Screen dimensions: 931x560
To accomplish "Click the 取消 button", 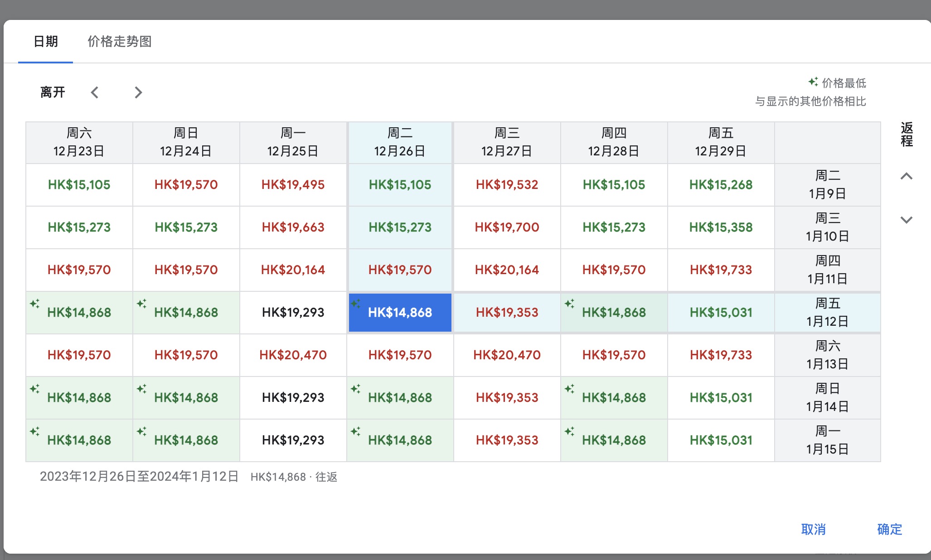I will (x=813, y=529).
